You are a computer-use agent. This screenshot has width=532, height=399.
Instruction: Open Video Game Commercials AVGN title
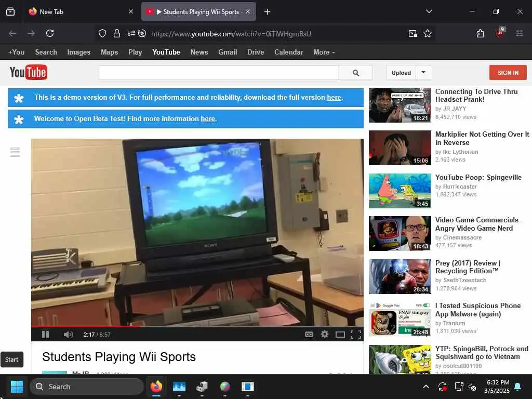coord(478,224)
